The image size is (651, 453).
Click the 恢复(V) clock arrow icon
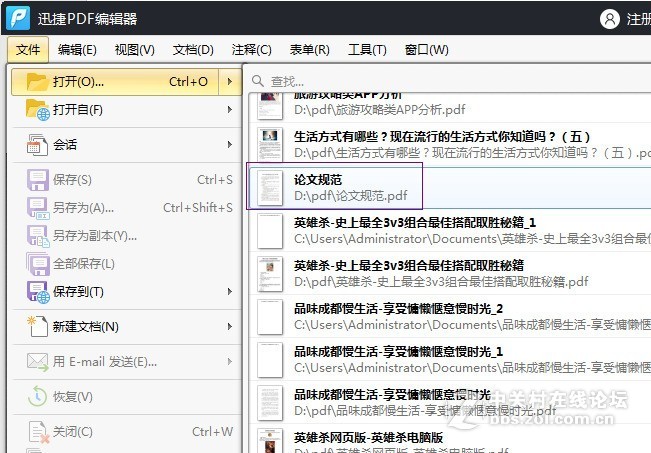click(x=37, y=397)
